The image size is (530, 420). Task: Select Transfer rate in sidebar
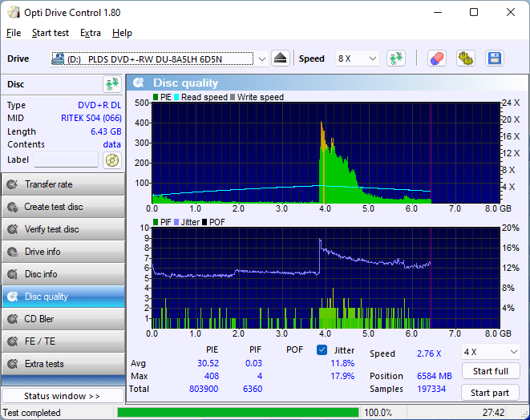[x=63, y=184]
